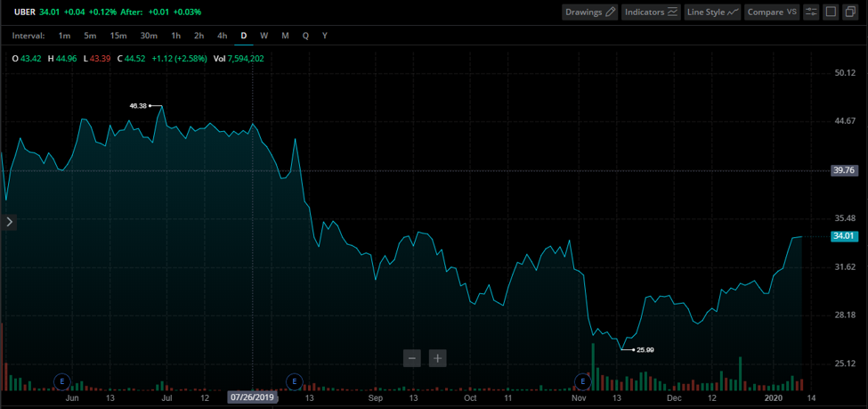Click the Sep label on time axis

pos(376,398)
